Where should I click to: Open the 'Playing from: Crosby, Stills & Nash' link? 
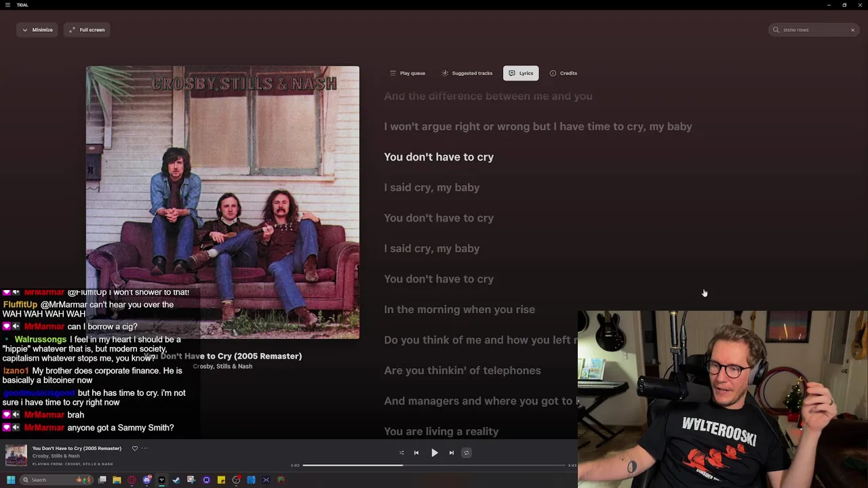73,464
